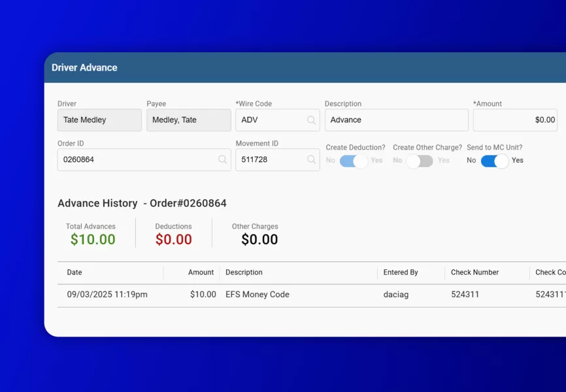Screen dimensions: 566x392
Task: Click the Driver field showing Tate Medley
Action: click(x=99, y=120)
